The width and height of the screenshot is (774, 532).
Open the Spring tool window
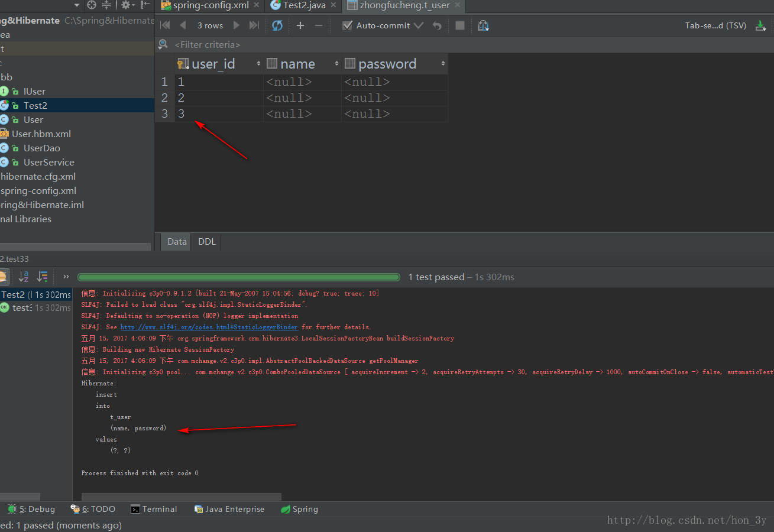(x=299, y=509)
